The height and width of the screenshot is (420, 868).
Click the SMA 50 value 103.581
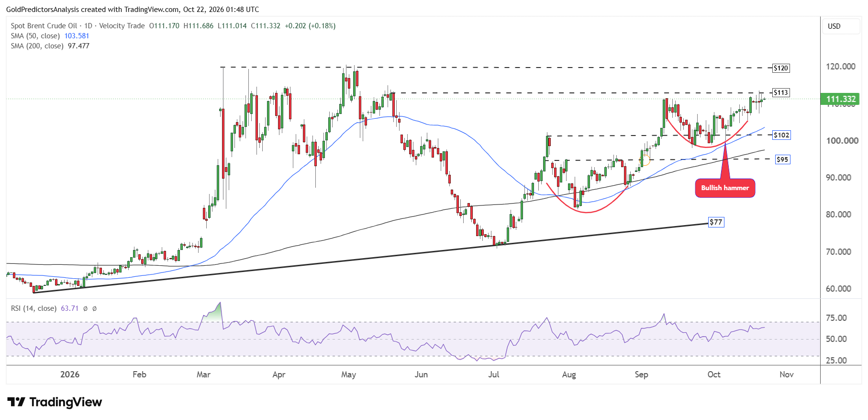[x=77, y=36]
